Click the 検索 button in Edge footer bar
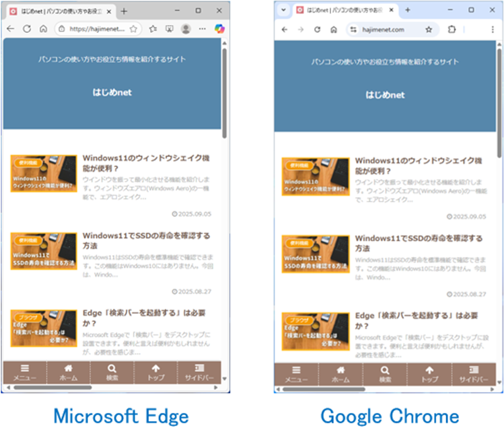The image size is (504, 434). coord(112,373)
